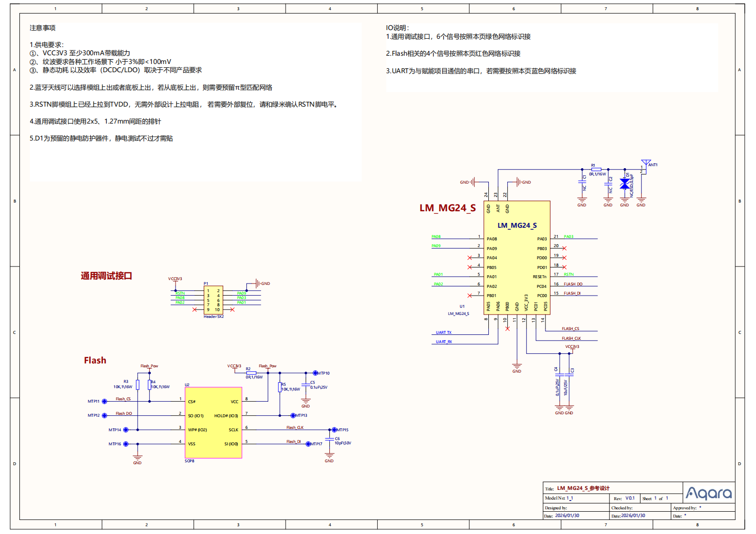Screen dimensions: 756x534
Task: Click the Designed by date 2026/01/30
Action: pyautogui.click(x=567, y=516)
